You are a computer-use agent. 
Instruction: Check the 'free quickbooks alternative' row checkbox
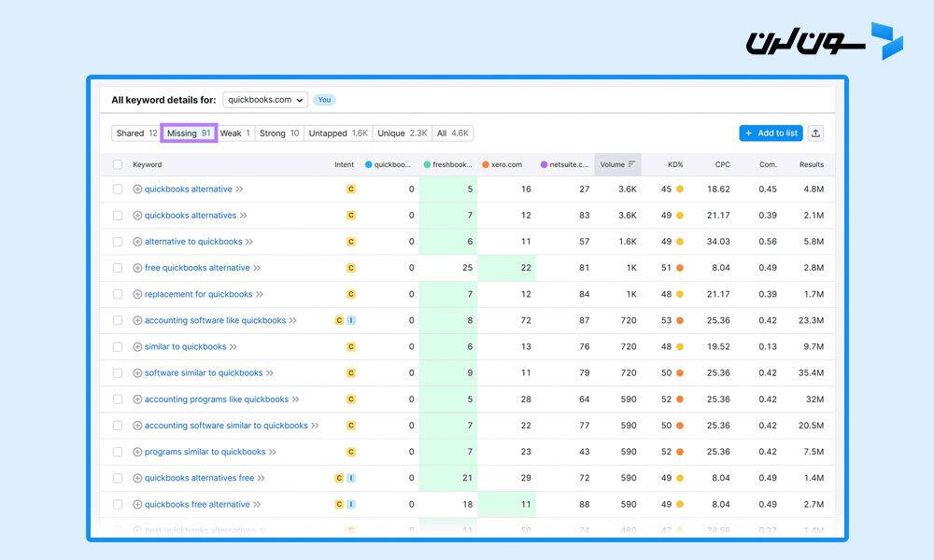tap(118, 268)
